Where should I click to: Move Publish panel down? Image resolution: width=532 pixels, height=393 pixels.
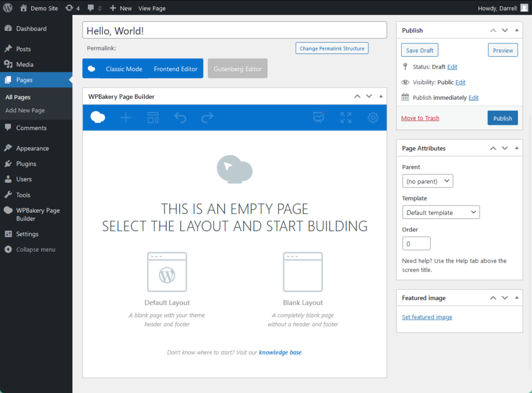click(x=505, y=30)
